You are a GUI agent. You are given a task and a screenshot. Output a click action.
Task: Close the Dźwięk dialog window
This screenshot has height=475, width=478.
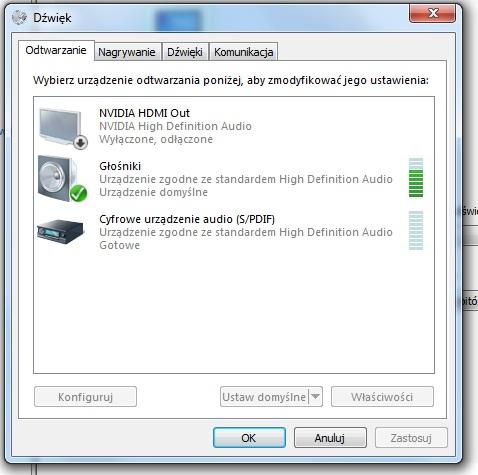point(432,13)
